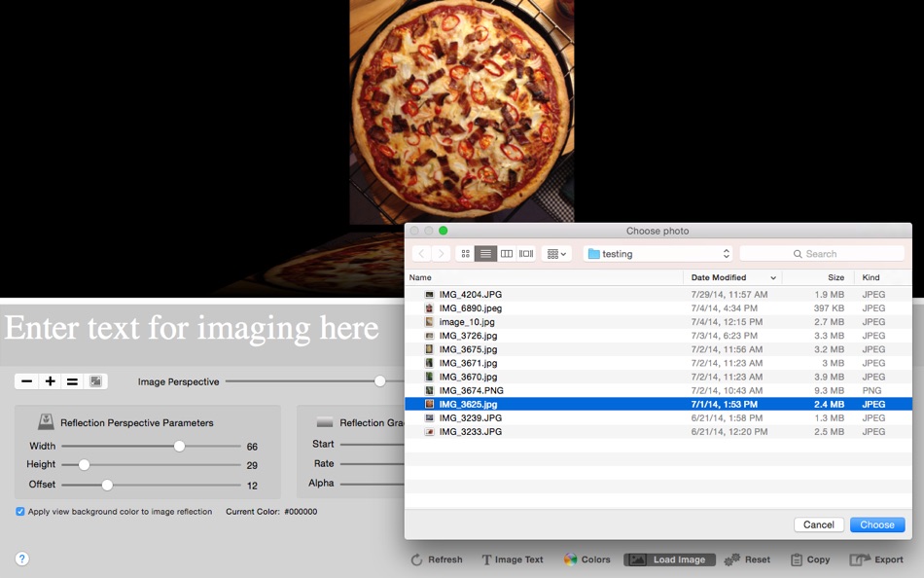Click the Reset gears icon
This screenshot has width=924, height=578.
coord(733,560)
